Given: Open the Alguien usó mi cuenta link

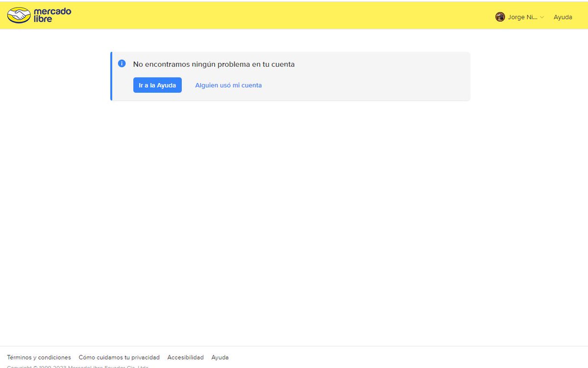Looking at the screenshot, I should [228, 85].
